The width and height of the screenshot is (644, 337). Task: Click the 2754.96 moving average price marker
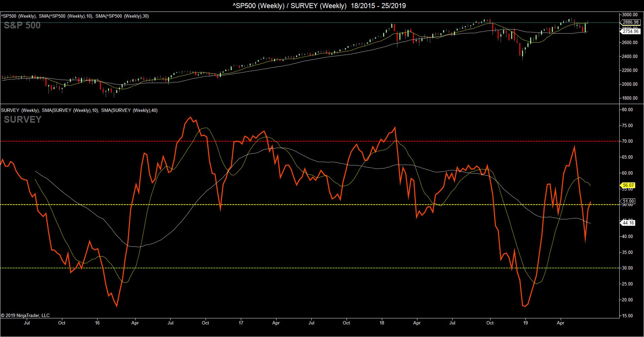pos(630,31)
